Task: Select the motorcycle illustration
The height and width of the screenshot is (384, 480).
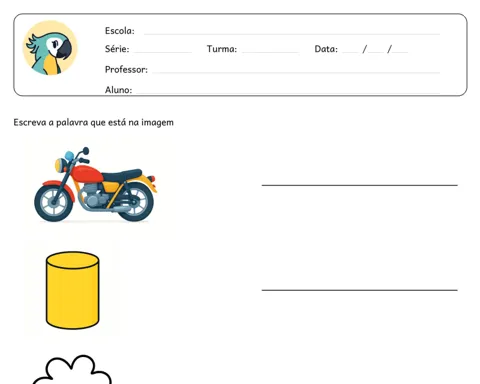Action: click(x=96, y=185)
